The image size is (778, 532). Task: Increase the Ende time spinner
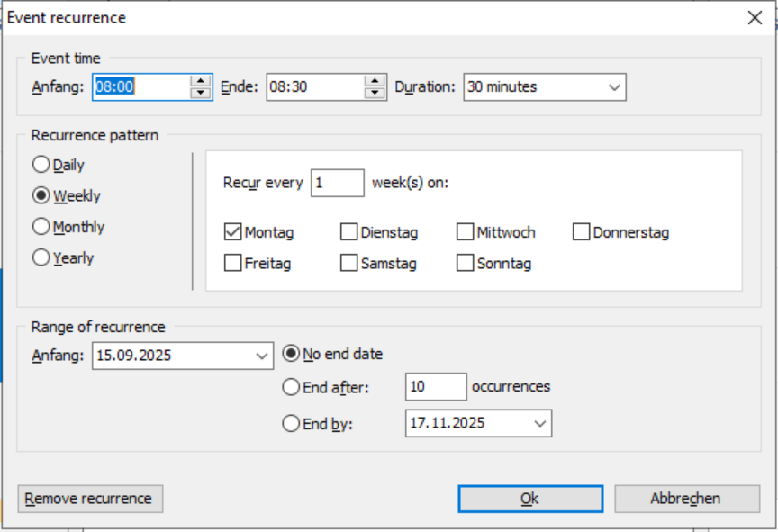375,81
